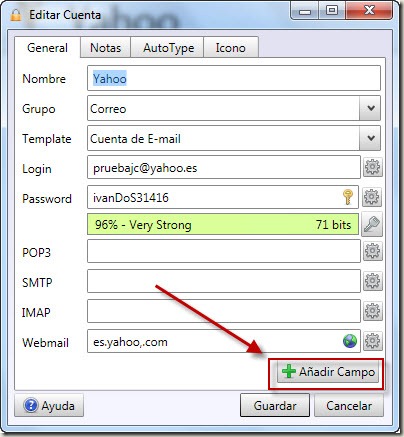
Task: Open gear options next to Password field
Action: pos(372,197)
